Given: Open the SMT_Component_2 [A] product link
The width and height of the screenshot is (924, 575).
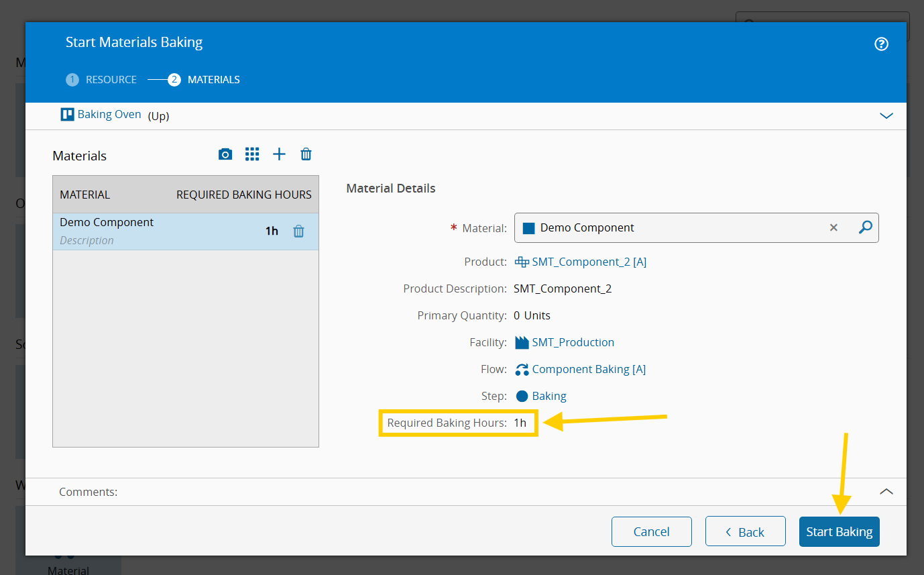Looking at the screenshot, I should pos(589,262).
